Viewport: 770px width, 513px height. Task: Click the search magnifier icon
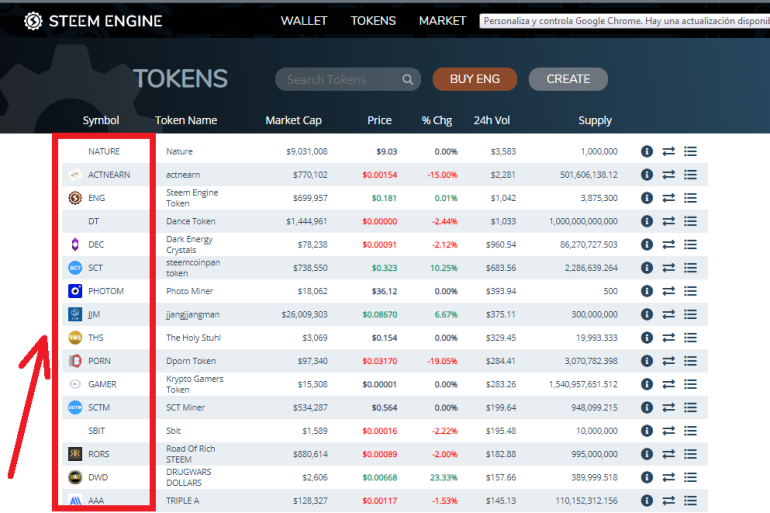point(408,80)
